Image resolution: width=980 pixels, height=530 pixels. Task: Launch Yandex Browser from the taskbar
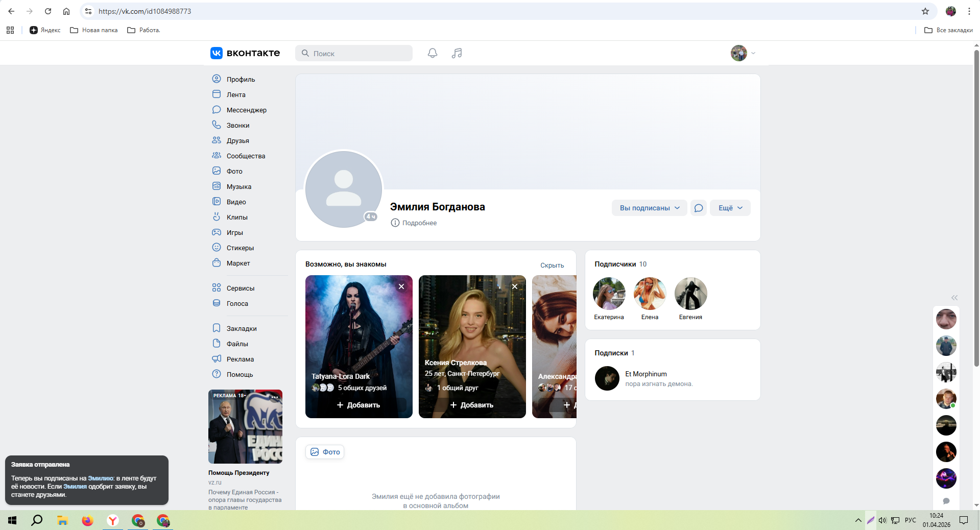[113, 520]
